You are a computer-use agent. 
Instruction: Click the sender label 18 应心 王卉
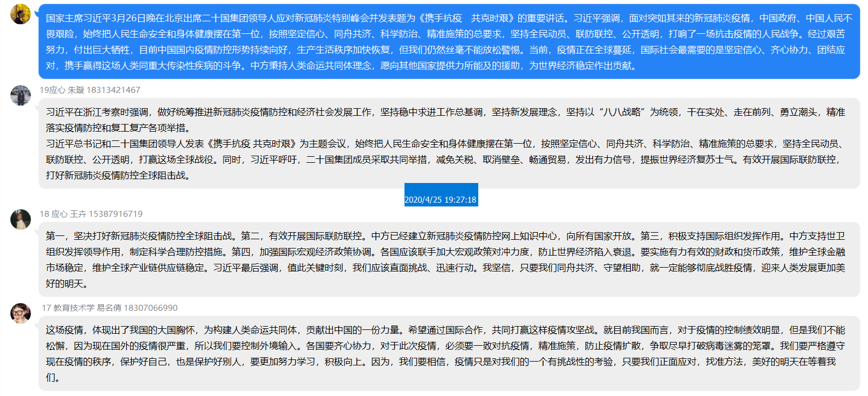coord(62,214)
